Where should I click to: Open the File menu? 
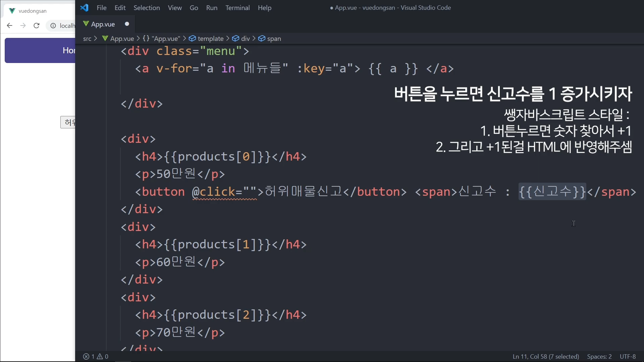click(101, 8)
